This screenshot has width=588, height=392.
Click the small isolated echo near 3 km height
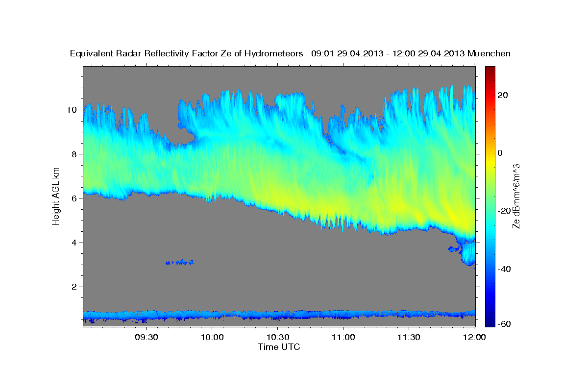[x=180, y=262]
